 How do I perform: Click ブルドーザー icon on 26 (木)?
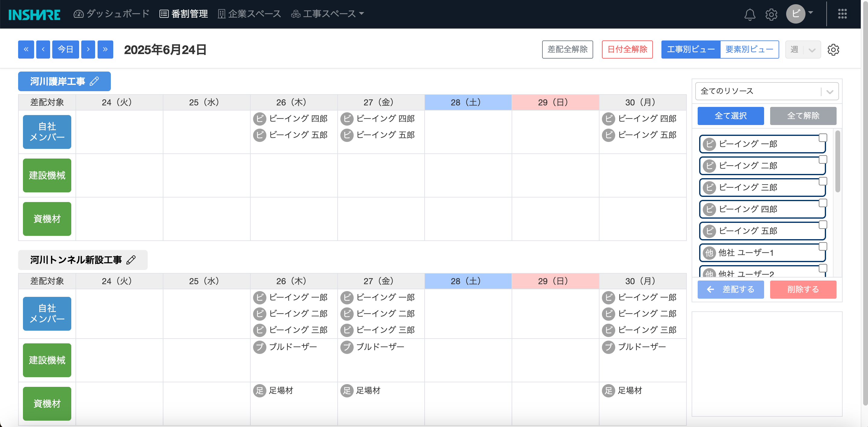coord(260,347)
